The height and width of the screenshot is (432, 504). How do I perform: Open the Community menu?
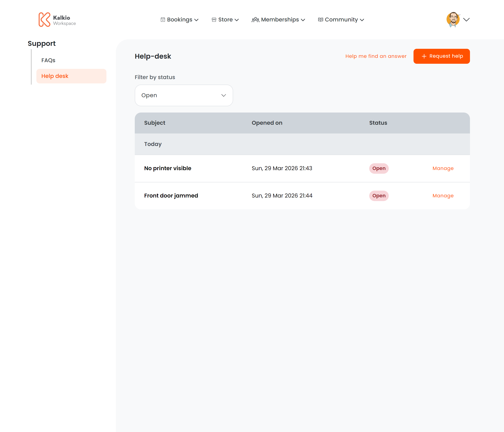(341, 20)
